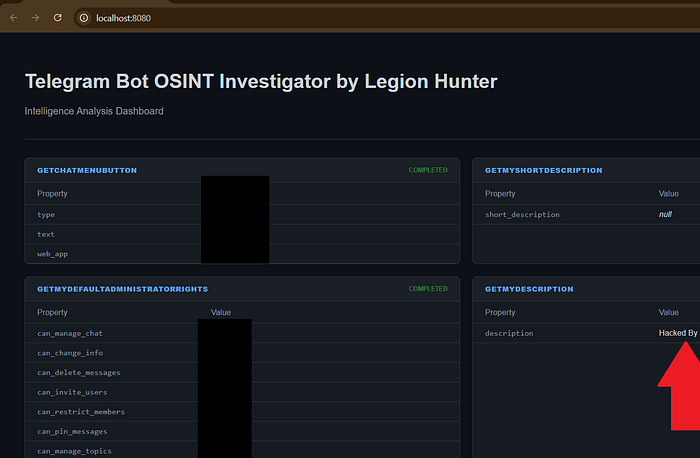Image resolution: width=700 pixels, height=458 pixels.
Task: Click the Hacked By description value
Action: (678, 333)
